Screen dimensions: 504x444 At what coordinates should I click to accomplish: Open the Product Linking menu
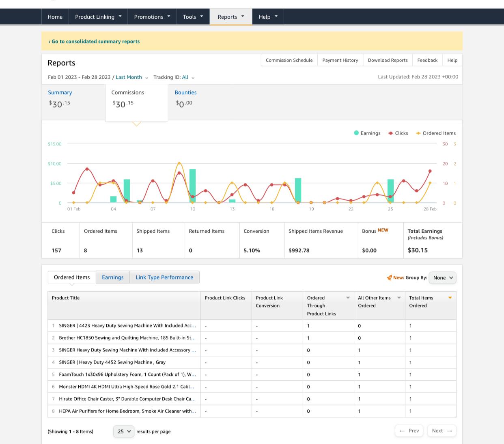(98, 17)
